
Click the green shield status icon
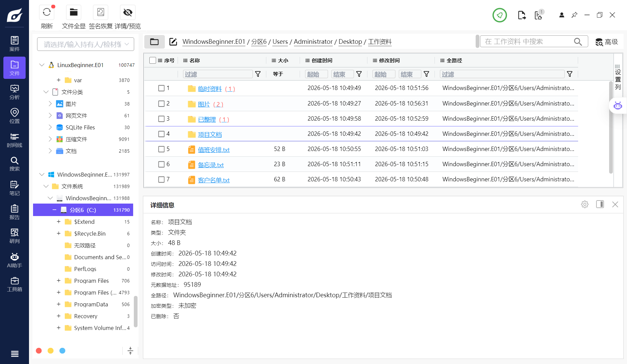click(500, 15)
